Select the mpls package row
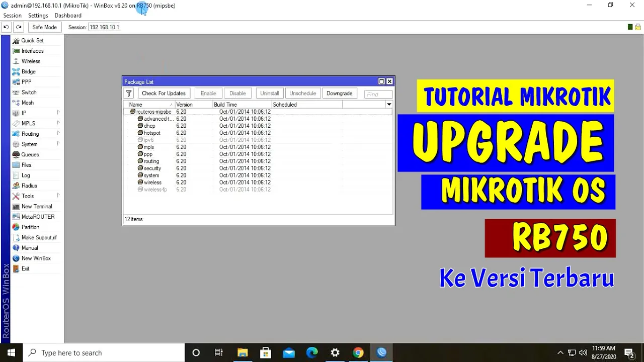The width and height of the screenshot is (644, 362). tap(258, 147)
